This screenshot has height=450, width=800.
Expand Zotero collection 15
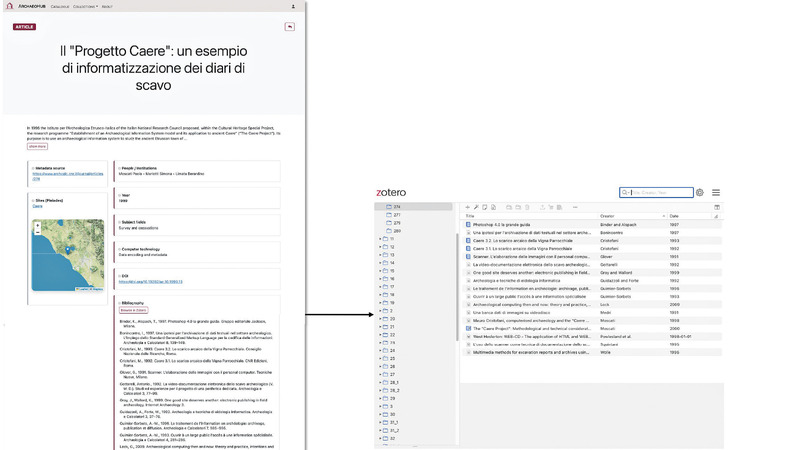pos(380,271)
